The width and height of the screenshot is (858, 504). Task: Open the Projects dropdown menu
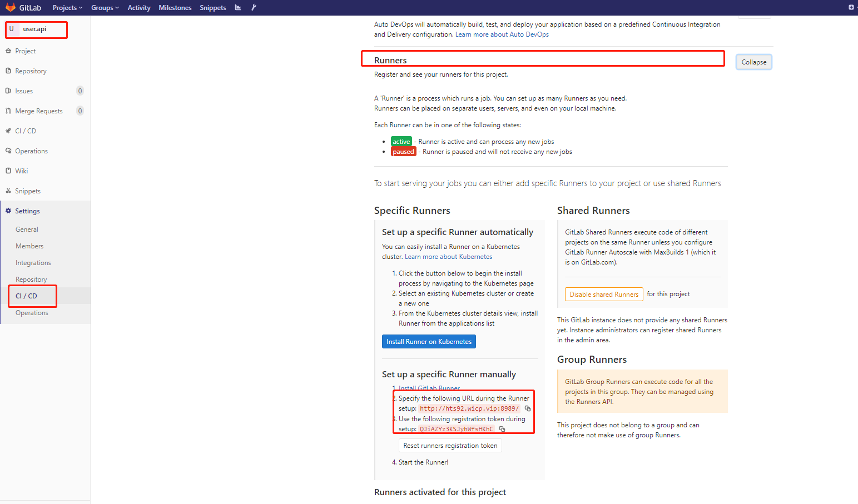point(67,8)
